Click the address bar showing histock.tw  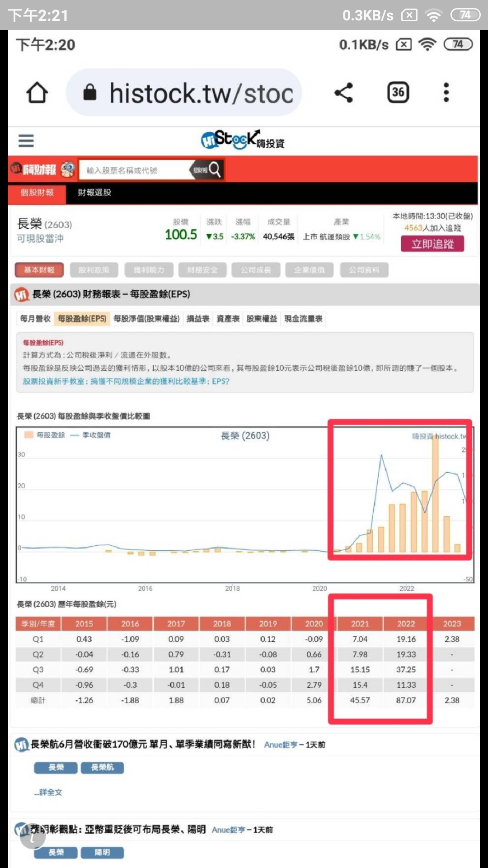point(184,93)
